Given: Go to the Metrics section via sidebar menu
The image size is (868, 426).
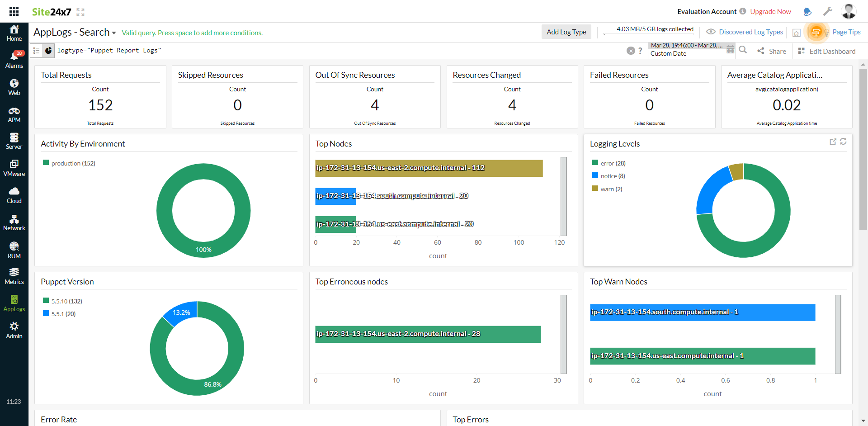Looking at the screenshot, I should [14, 276].
